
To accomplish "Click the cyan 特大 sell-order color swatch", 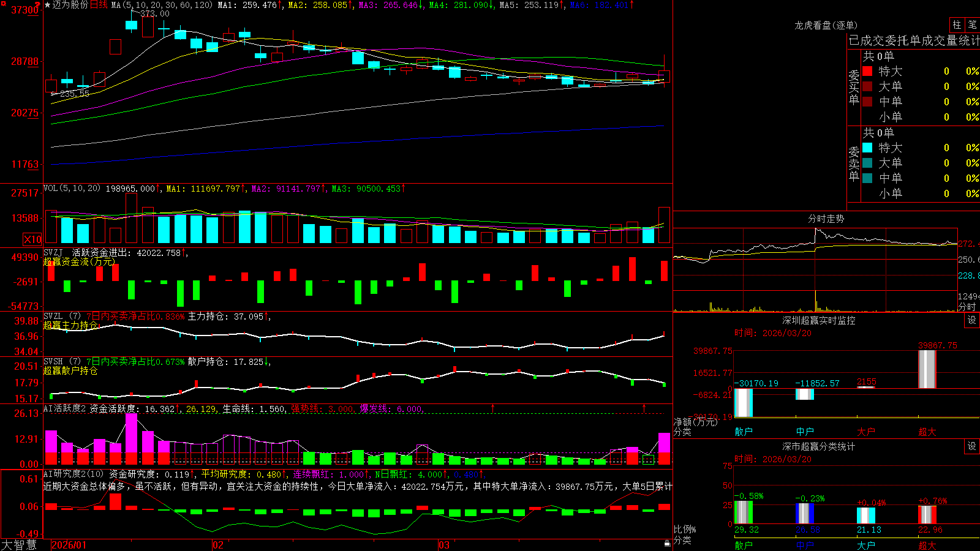I will point(867,148).
